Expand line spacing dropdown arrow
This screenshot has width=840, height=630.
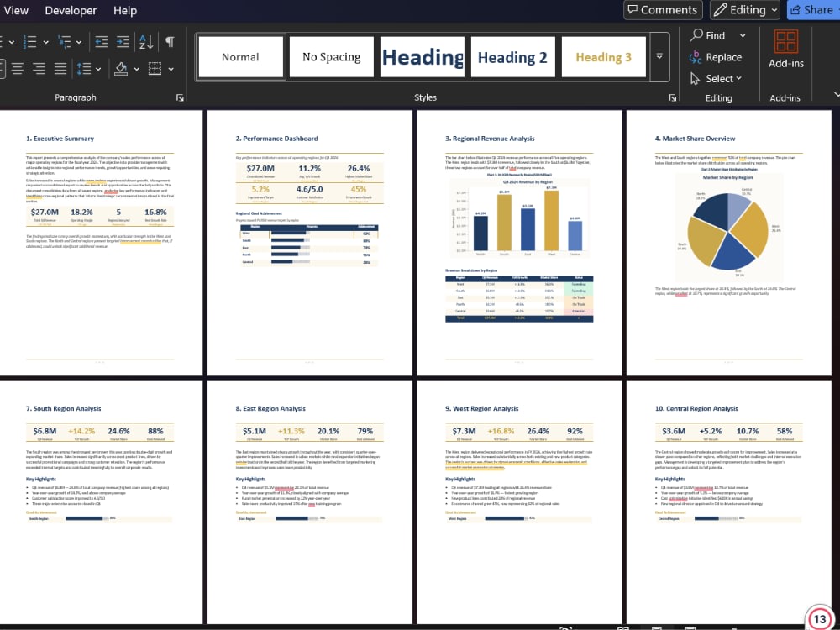pos(98,69)
